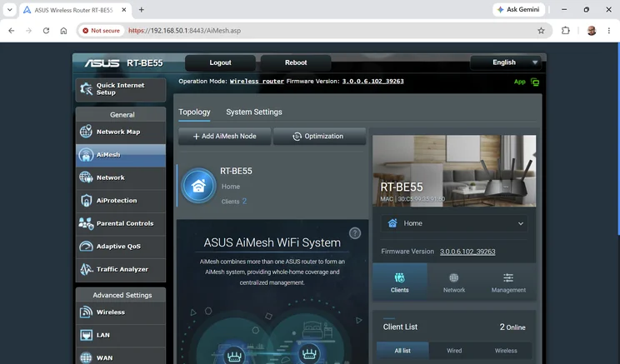
Task: Open browser extensions puzzle icon
Action: coord(566,31)
